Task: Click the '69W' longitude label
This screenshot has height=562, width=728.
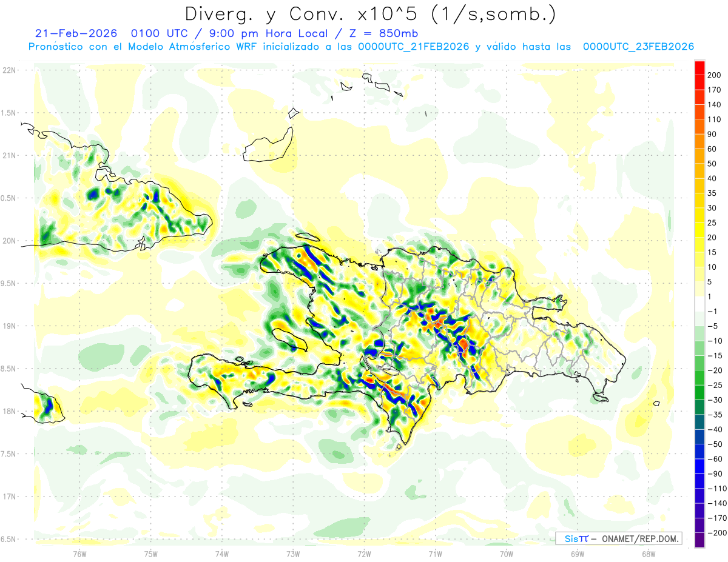Action: (578, 553)
